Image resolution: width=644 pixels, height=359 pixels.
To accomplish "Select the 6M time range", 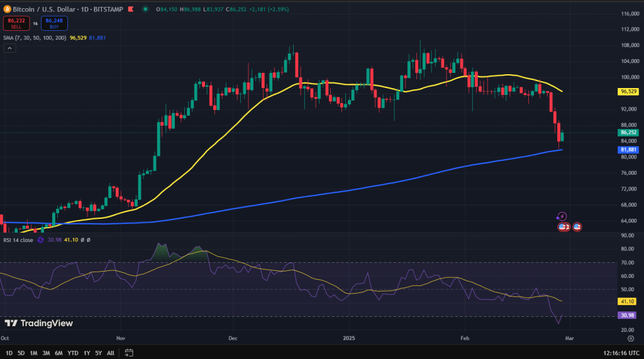I will coord(58,353).
